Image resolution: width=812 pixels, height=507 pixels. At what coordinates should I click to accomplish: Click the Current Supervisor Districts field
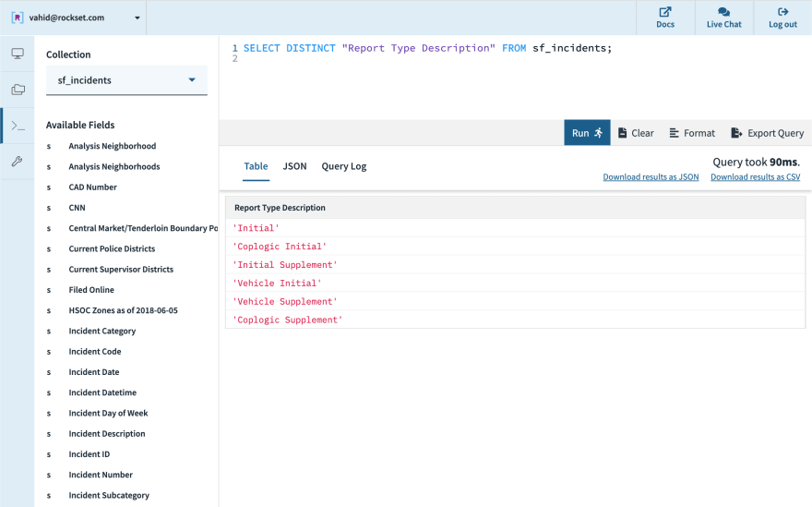tap(121, 270)
